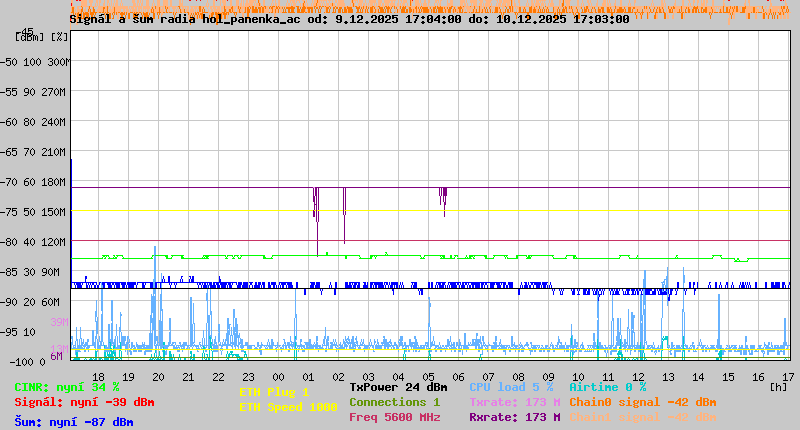Screen dimensions: 800x430
Task: Click the 12 hour mark on time axis
Action: 638,376
